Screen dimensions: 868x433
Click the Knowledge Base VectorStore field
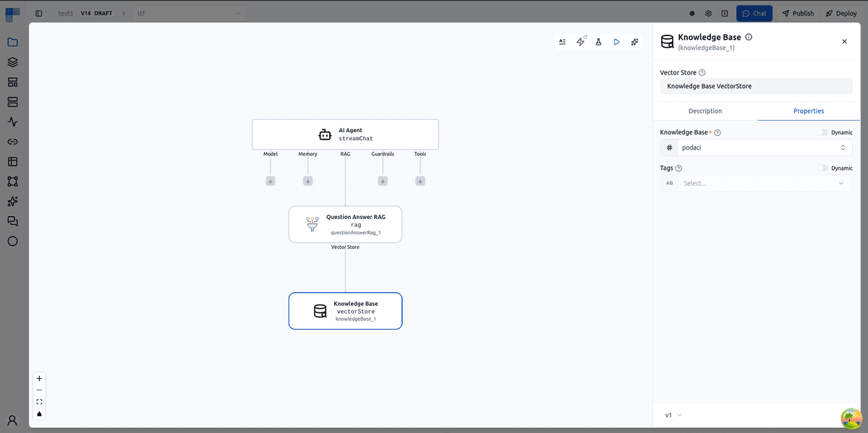pos(756,86)
